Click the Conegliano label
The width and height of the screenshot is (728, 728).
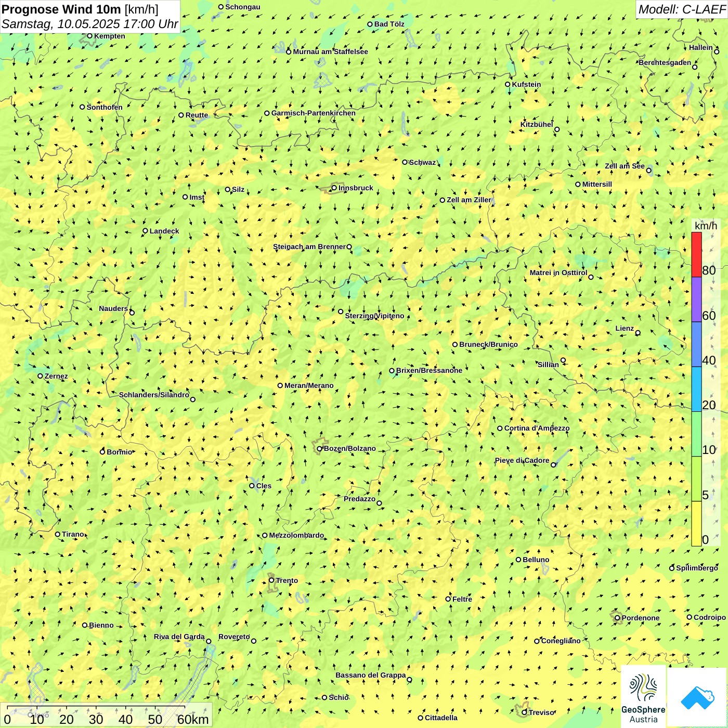561,641
